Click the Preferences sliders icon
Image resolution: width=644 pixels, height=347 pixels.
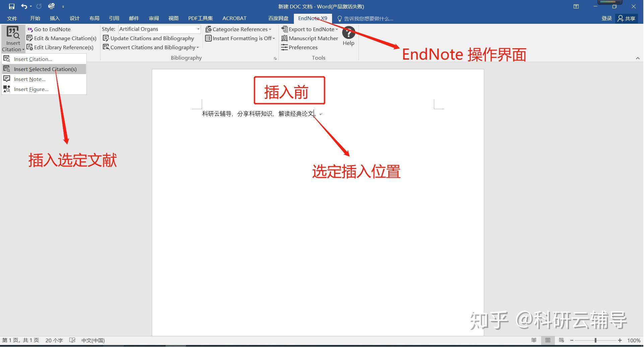pos(284,47)
